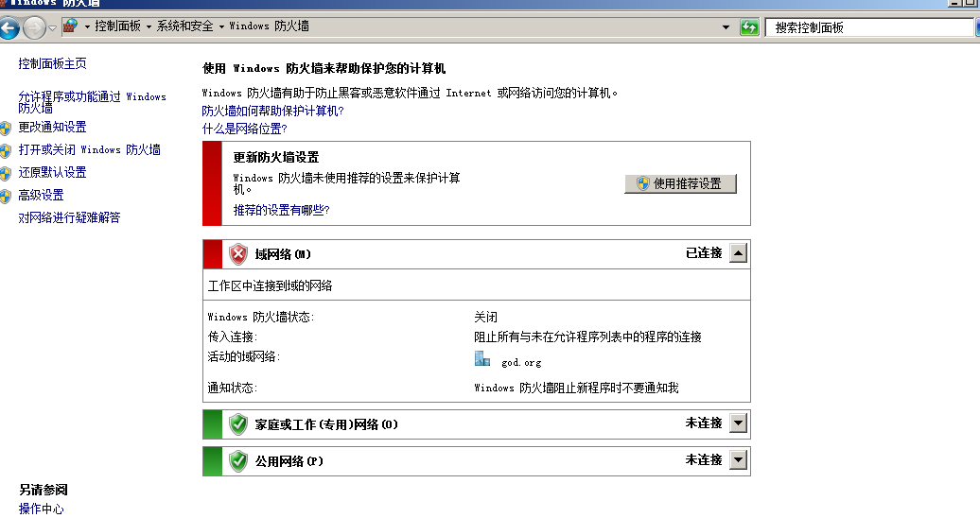Screen dimensions: 980x518
Task: Click 已连接 status of 域网络
Action: pos(704,253)
